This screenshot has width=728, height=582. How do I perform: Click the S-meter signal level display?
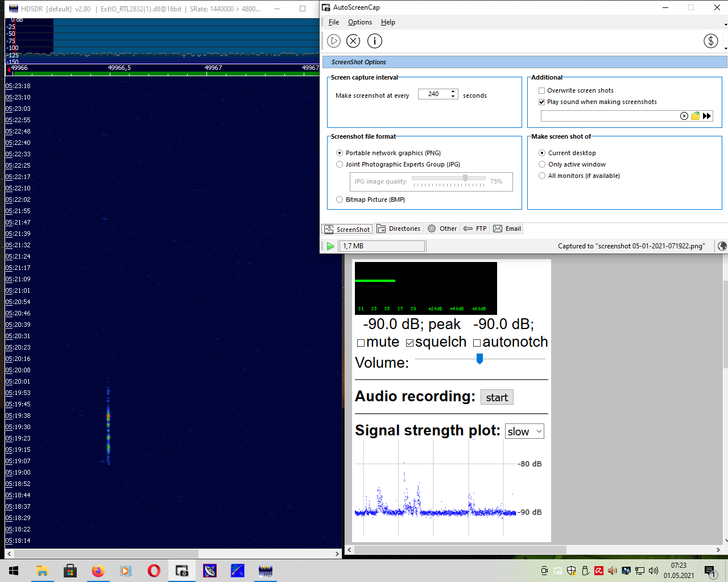tap(426, 288)
